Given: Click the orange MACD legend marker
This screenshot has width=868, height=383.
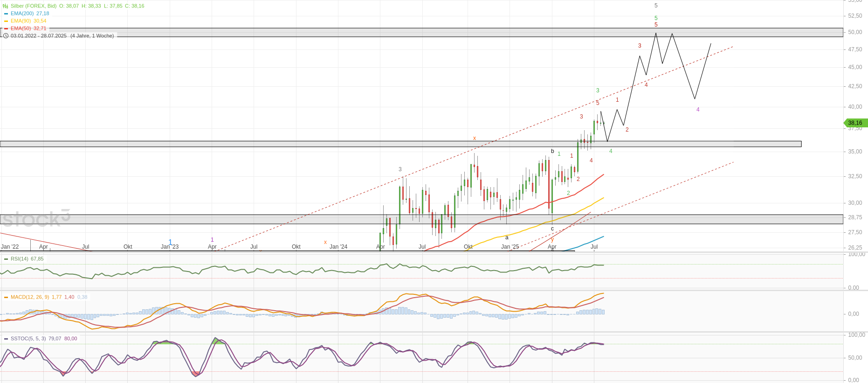Looking at the screenshot, I should click(6, 297).
